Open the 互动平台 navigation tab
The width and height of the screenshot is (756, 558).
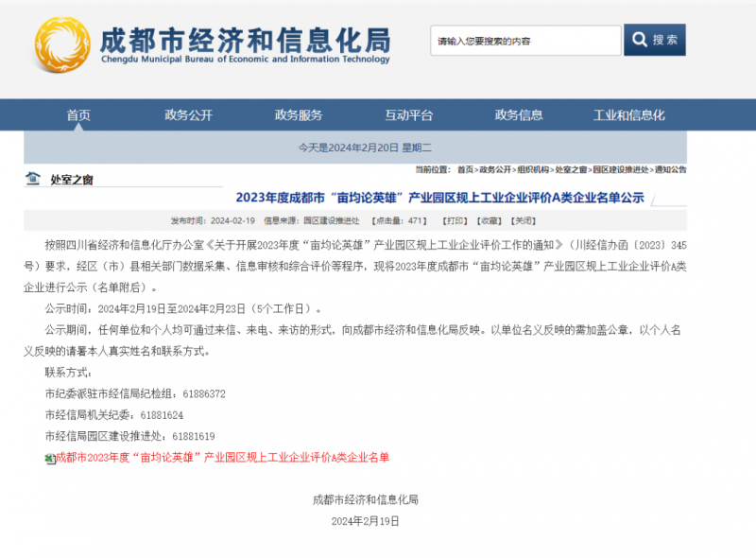click(409, 114)
